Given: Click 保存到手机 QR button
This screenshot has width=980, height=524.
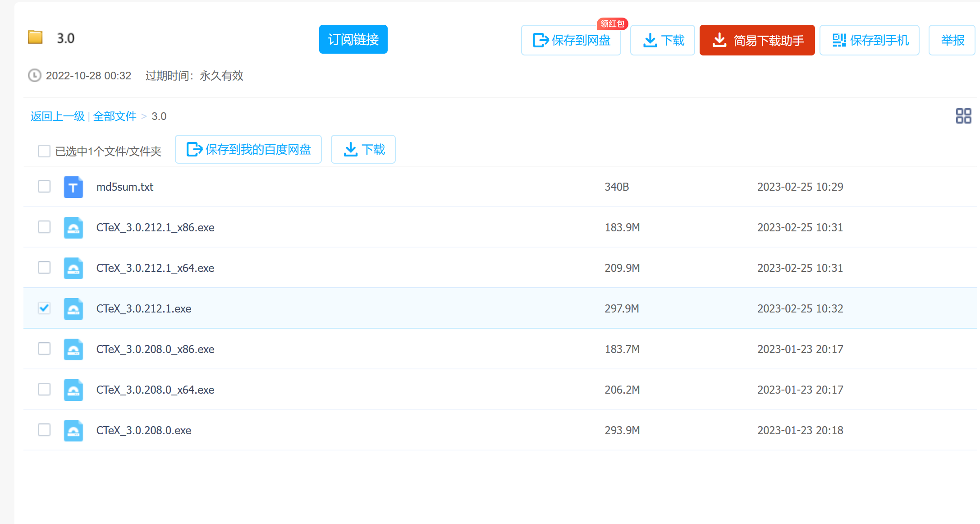Looking at the screenshot, I should pyautogui.click(x=870, y=40).
